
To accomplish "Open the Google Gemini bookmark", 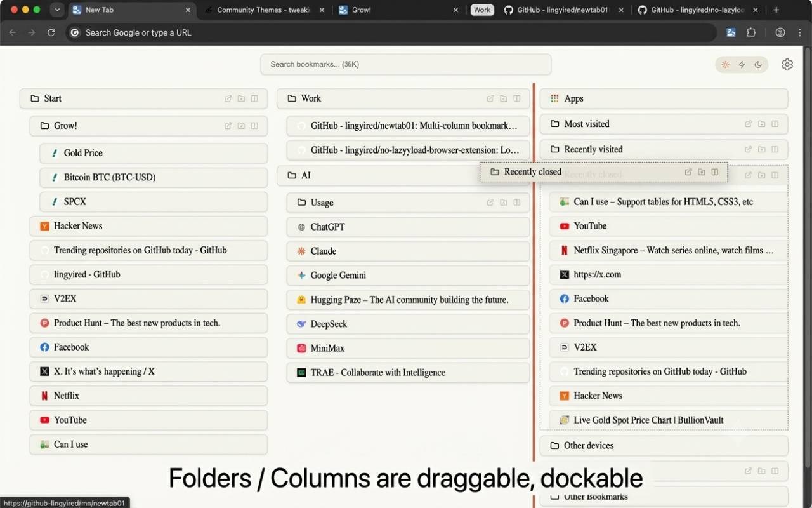I will 408,275.
